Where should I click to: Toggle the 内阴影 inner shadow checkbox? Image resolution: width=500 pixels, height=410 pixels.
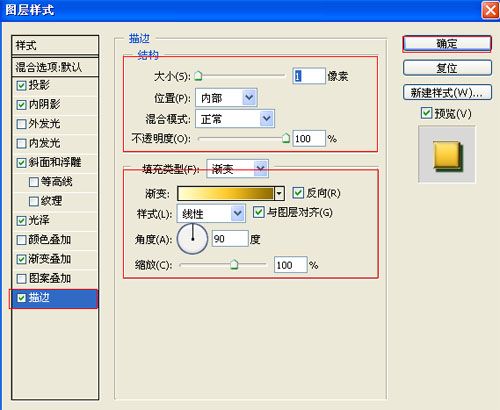pyautogui.click(x=21, y=105)
